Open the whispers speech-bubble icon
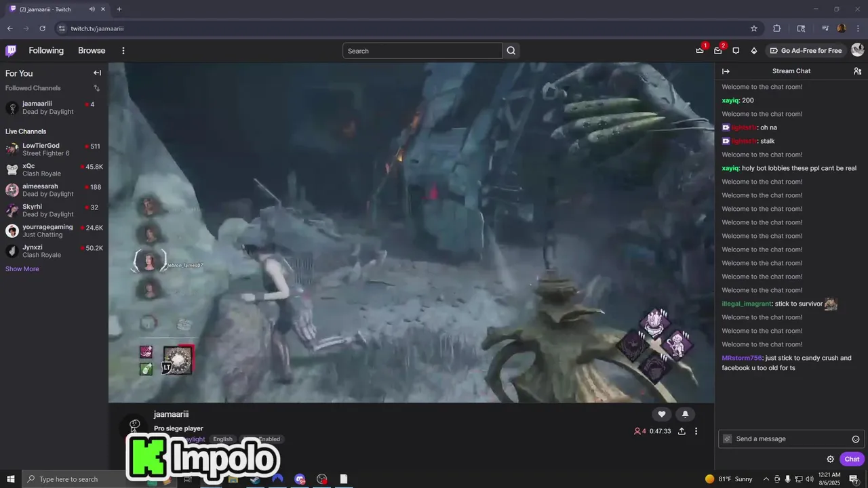 736,51
